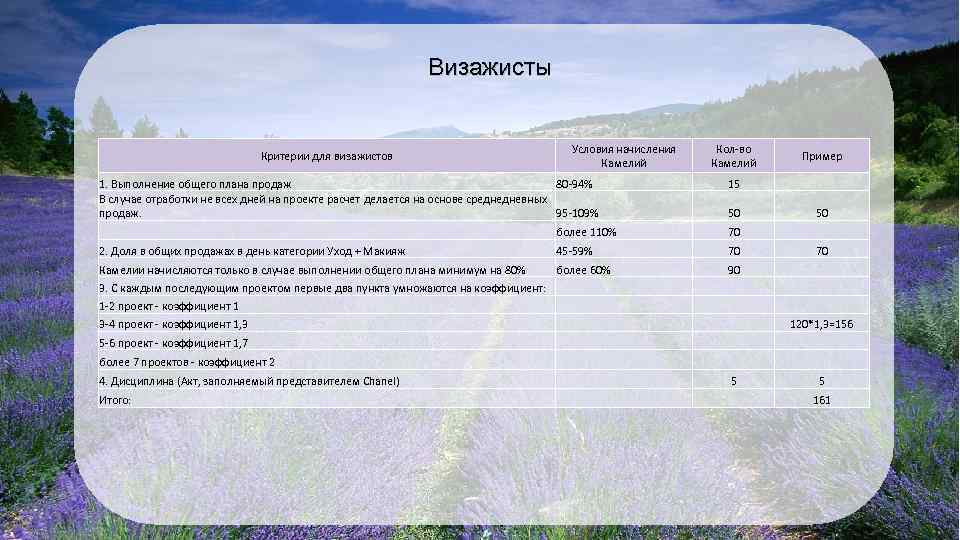Click the value "70" in the более 110% row
This screenshot has width=960, height=540.
[x=733, y=232]
